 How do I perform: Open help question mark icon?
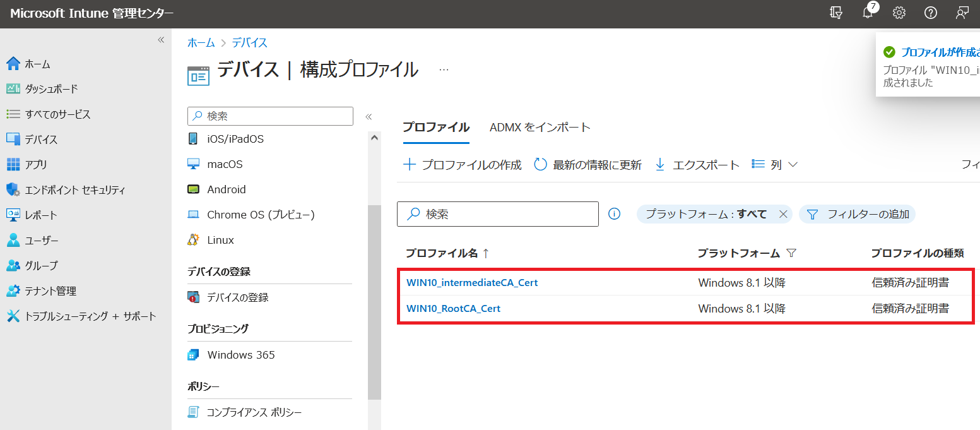(x=931, y=13)
